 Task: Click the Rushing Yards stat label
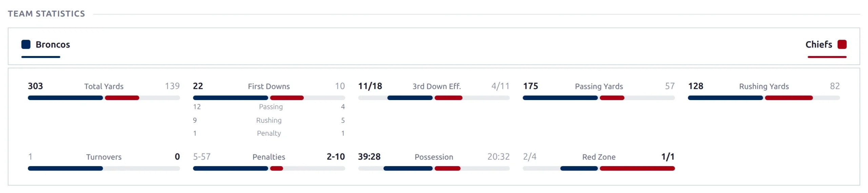[764, 86]
